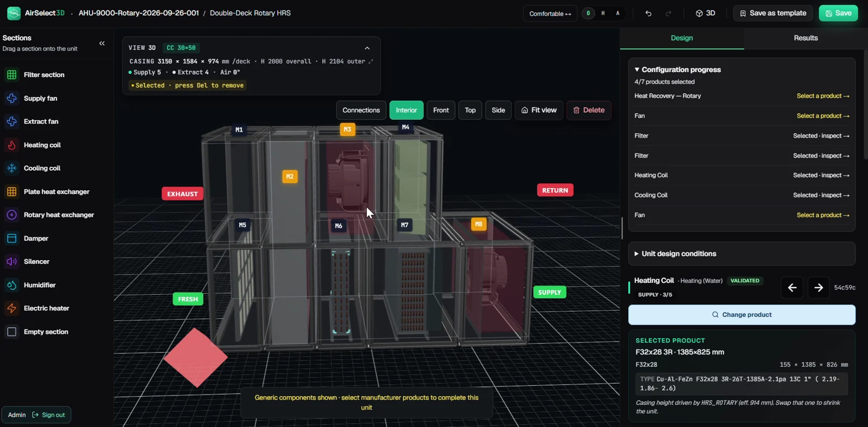This screenshot has height=427, width=868.
Task: Switch to the Design tab
Action: click(682, 38)
